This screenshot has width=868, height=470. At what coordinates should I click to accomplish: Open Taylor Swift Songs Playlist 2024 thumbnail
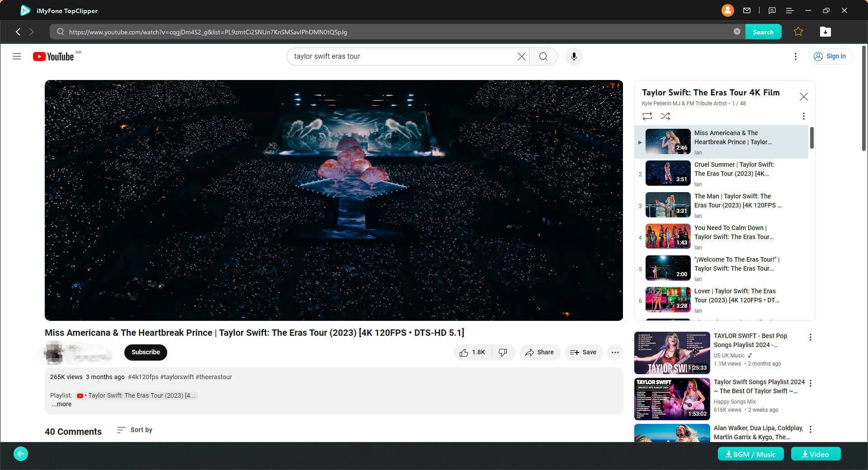(x=672, y=399)
